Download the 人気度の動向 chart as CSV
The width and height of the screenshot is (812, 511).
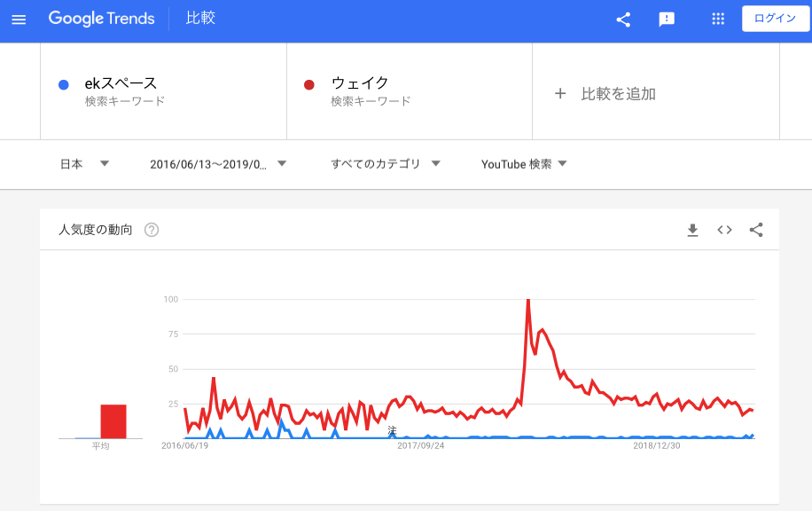(x=692, y=230)
